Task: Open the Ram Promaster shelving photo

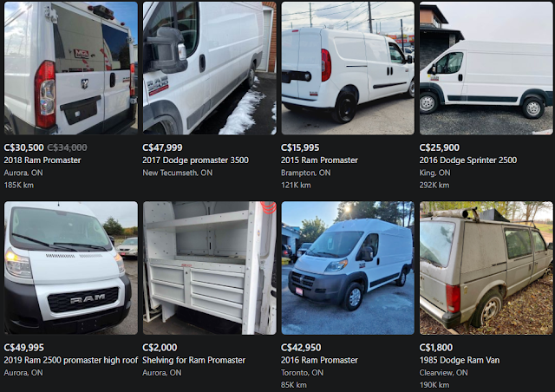Action: pyautogui.click(x=210, y=268)
